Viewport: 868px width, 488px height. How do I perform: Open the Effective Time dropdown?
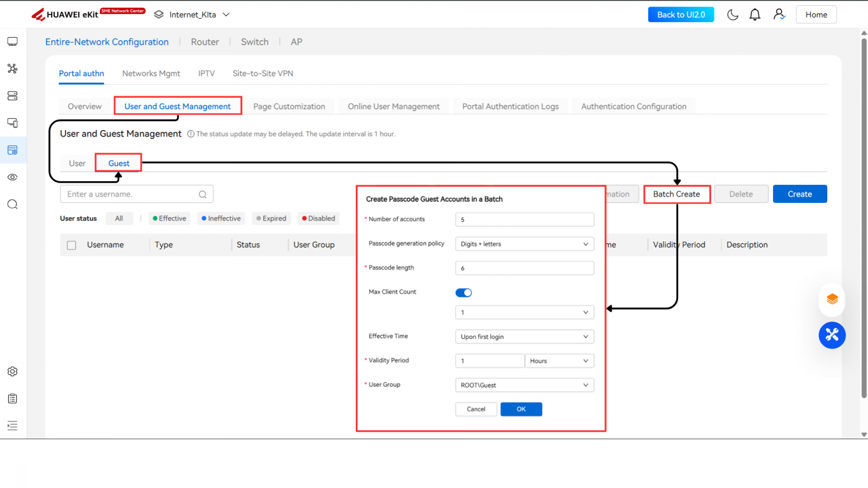pyautogui.click(x=524, y=337)
